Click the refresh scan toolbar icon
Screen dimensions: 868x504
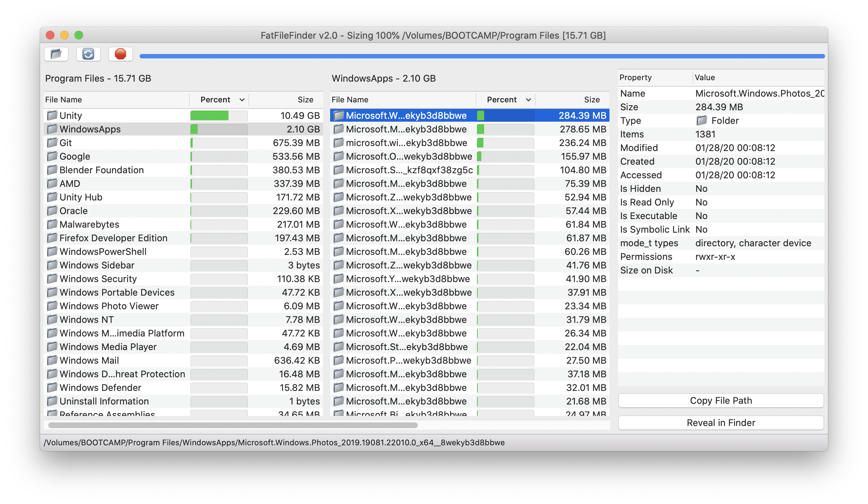(x=88, y=54)
